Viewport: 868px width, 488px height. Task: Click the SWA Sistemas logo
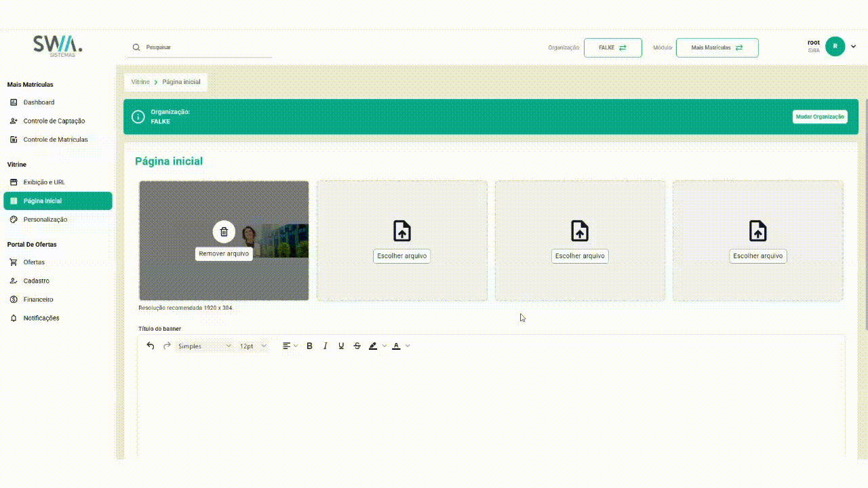pos(58,46)
